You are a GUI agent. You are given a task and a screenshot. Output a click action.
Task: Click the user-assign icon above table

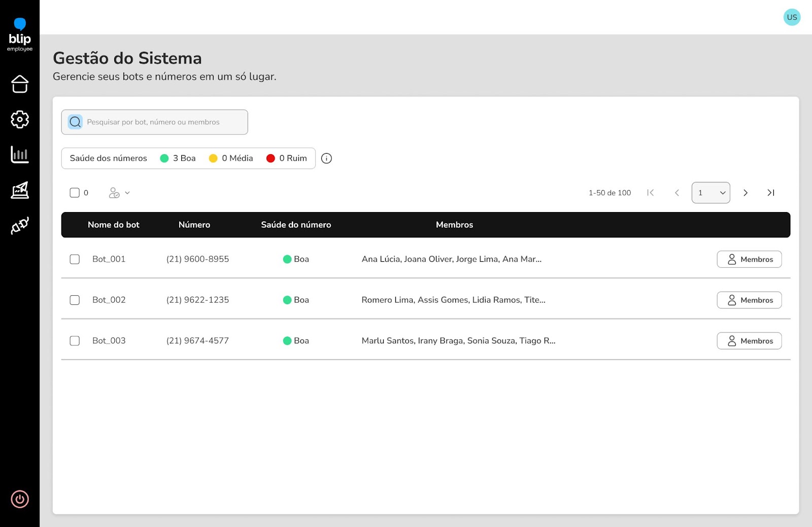pyautogui.click(x=114, y=193)
